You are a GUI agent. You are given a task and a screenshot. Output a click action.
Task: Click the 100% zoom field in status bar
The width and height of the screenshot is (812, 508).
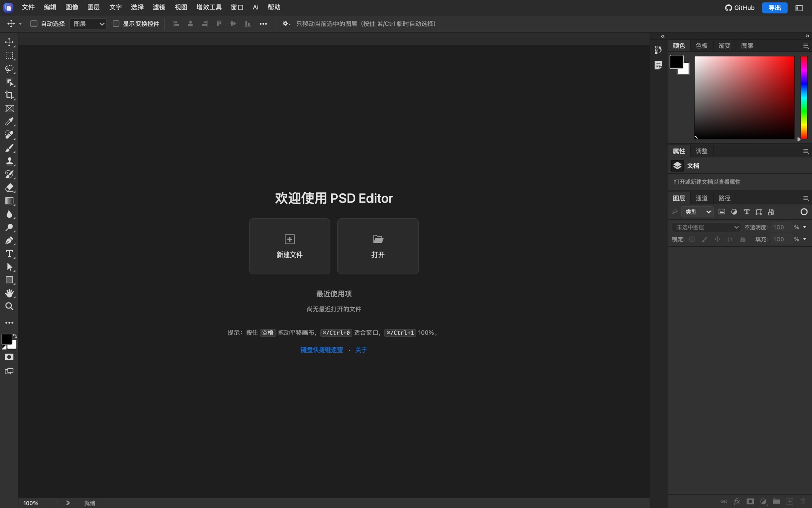tap(31, 503)
